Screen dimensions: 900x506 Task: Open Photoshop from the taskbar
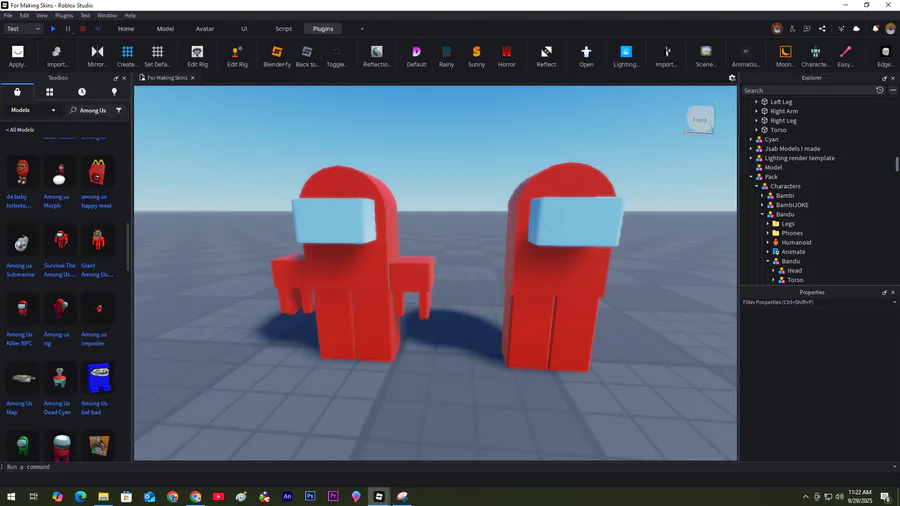coord(310,496)
